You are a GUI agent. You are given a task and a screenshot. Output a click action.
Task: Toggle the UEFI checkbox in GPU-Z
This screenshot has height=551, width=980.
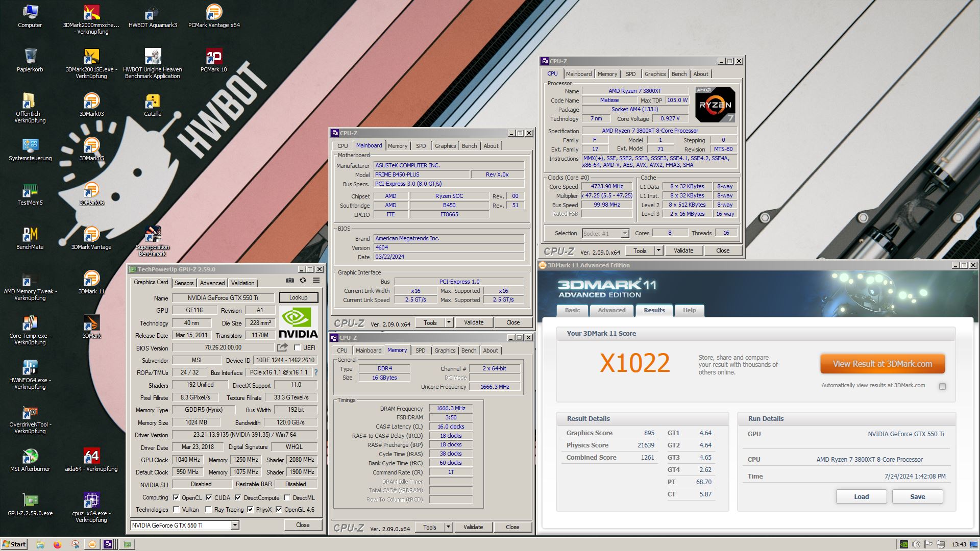tap(297, 348)
